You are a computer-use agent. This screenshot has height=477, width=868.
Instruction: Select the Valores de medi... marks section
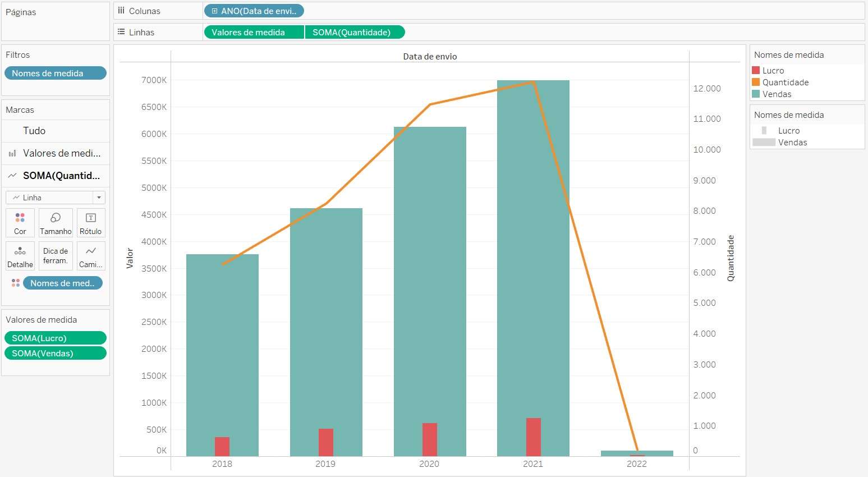coord(56,153)
